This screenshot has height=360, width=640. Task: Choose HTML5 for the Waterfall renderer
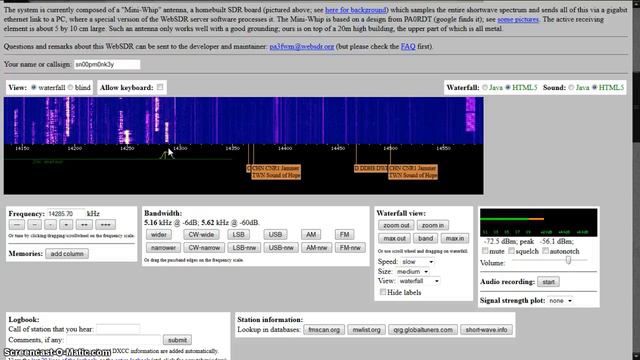[x=508, y=87]
